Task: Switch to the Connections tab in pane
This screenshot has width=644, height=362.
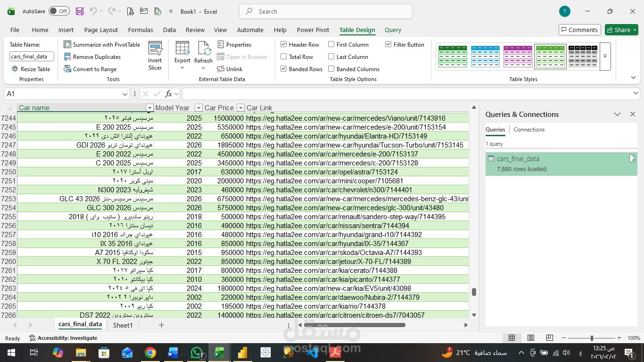Action: pyautogui.click(x=529, y=130)
